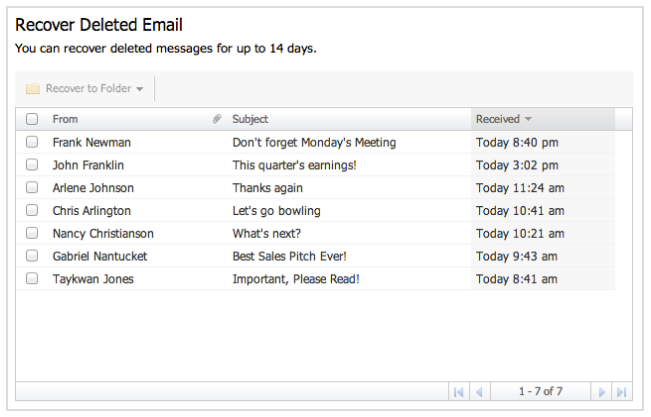Check the Frank Newman email checkbox

tap(32, 142)
